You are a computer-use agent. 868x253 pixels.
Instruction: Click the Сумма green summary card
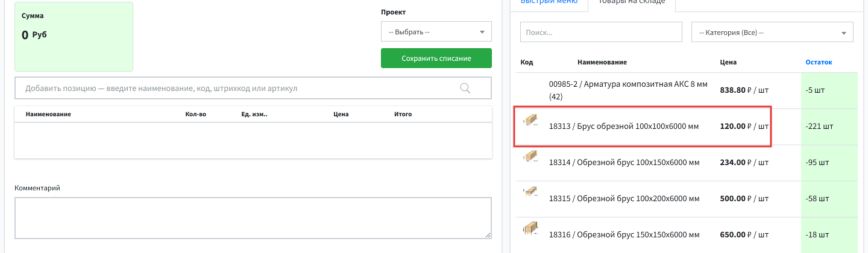(x=74, y=37)
